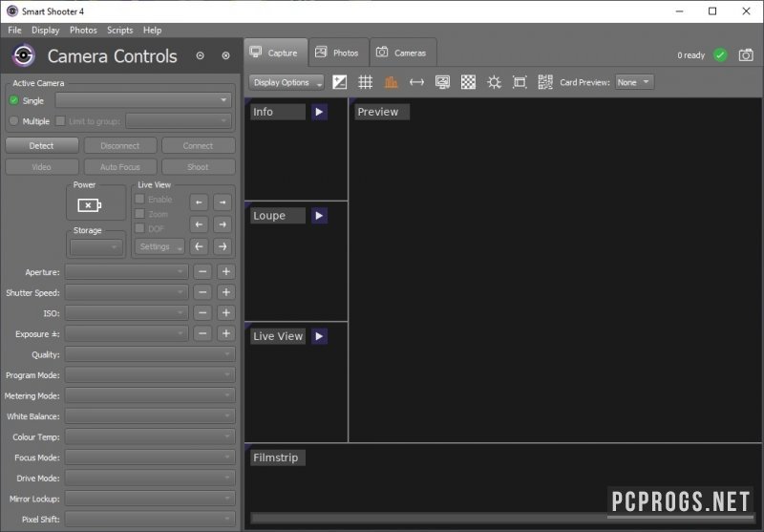This screenshot has width=764, height=532.
Task: Open the Drive Mode dropdown
Action: (150, 478)
